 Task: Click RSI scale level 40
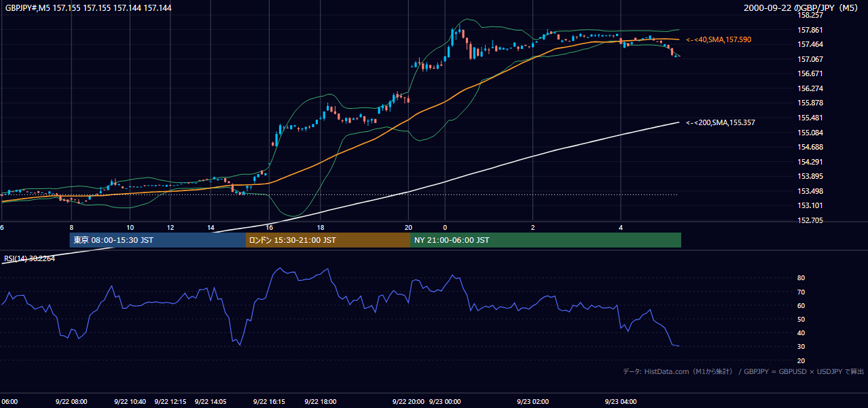tap(801, 333)
